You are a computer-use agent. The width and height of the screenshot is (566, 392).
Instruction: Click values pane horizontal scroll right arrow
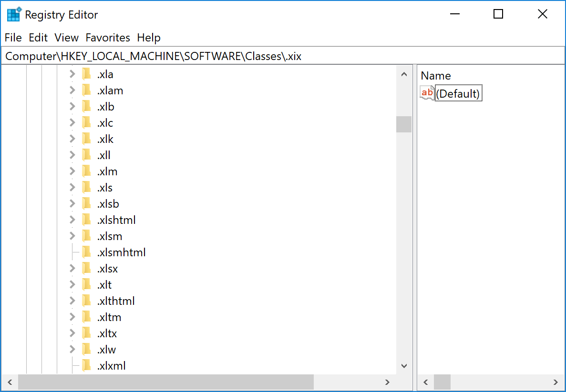click(556, 382)
